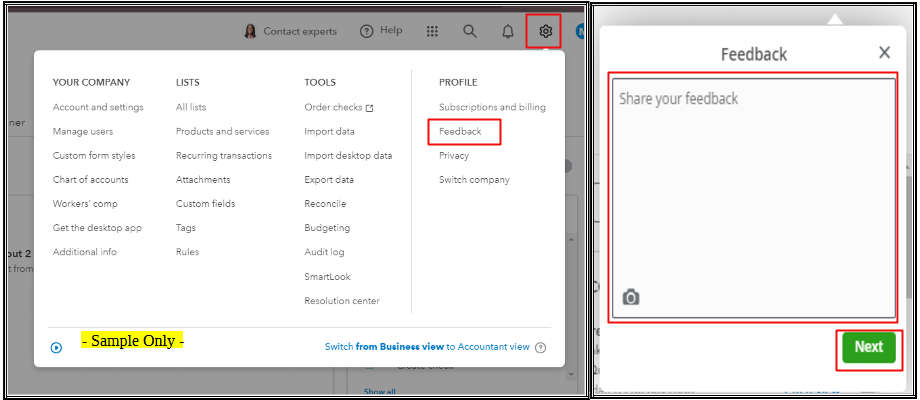Click the Help question mark icon
920x400 pixels.
(366, 31)
